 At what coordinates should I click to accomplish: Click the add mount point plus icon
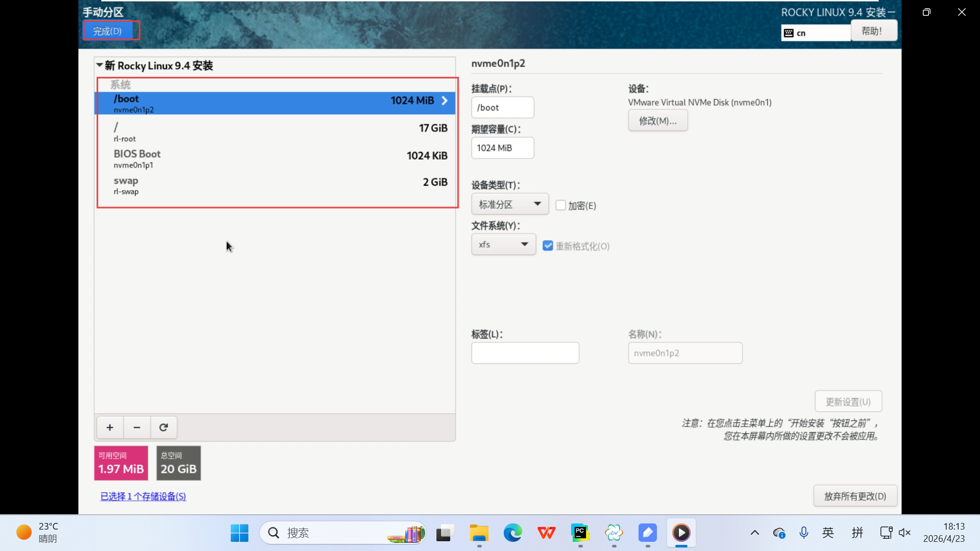point(110,428)
